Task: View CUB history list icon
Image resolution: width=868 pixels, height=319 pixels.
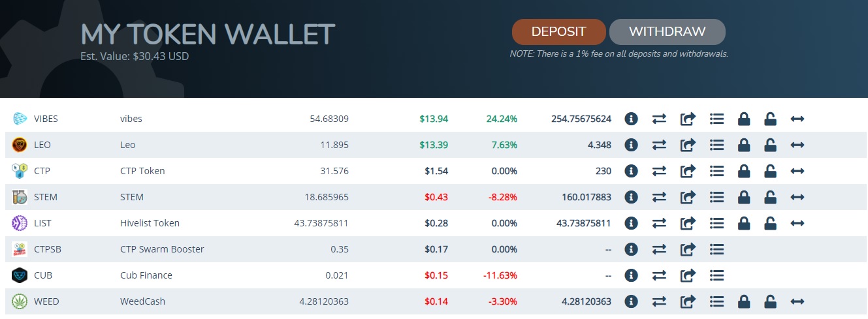Action: [717, 275]
